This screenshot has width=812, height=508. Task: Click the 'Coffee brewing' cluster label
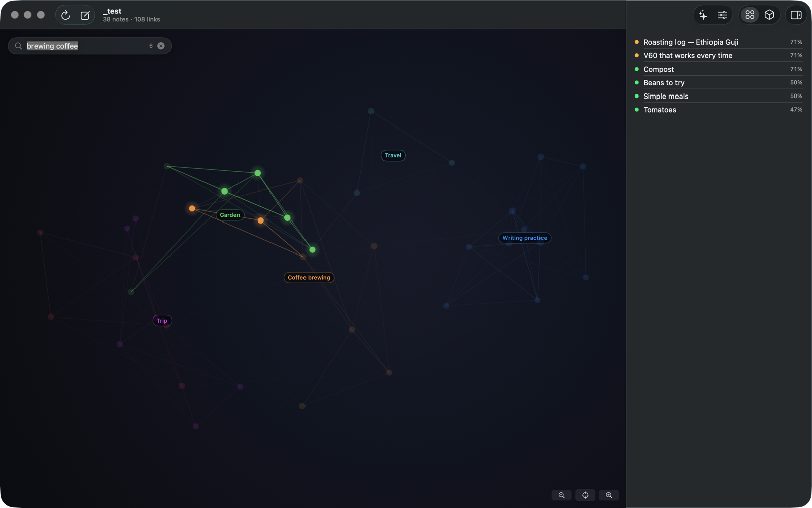click(309, 277)
